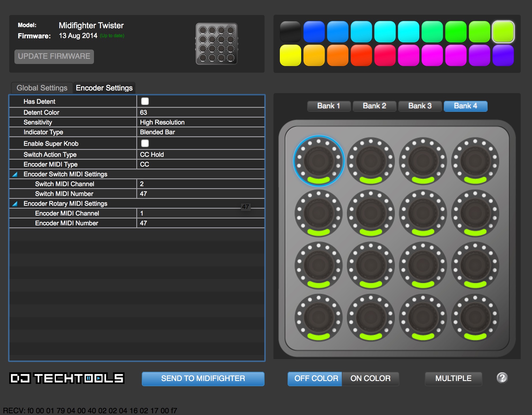Viewport: 532px width, 415px height.
Task: Edit the Detent Color value 63
Action: pyautogui.click(x=201, y=112)
